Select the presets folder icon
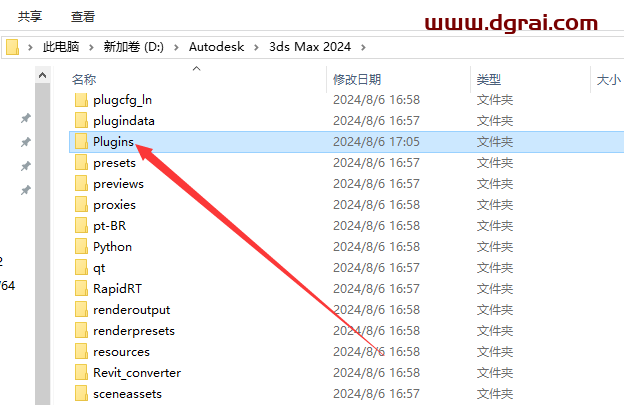This screenshot has height=405, width=624. pos(81,163)
